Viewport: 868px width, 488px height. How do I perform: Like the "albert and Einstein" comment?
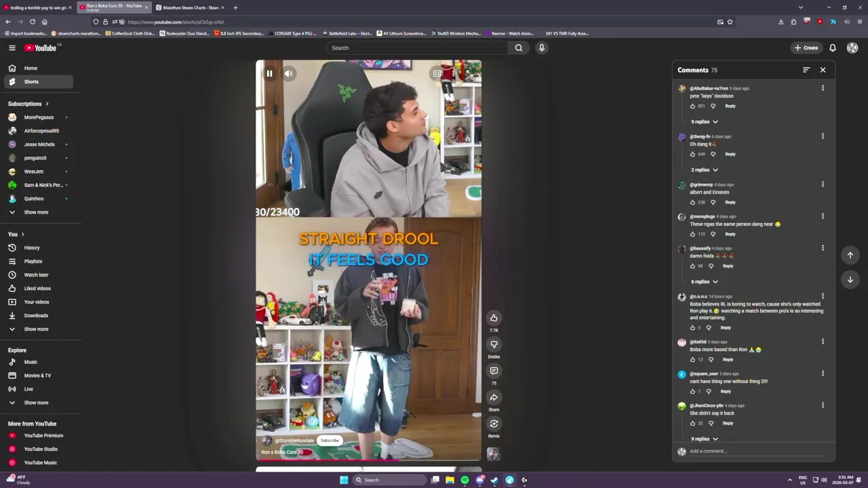pos(692,202)
